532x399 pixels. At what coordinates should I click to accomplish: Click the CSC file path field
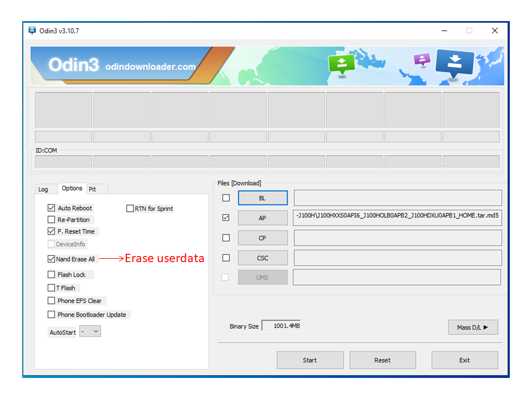(398, 258)
